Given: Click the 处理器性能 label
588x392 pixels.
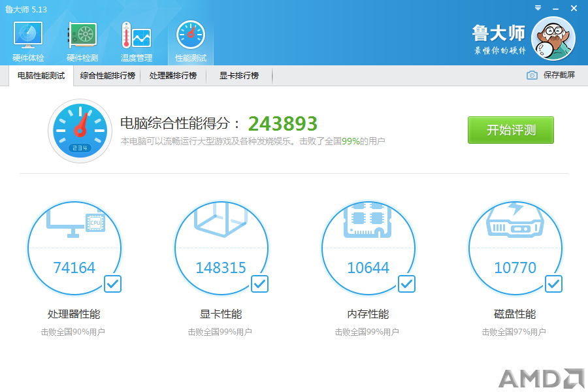Looking at the screenshot, I should click(74, 314).
